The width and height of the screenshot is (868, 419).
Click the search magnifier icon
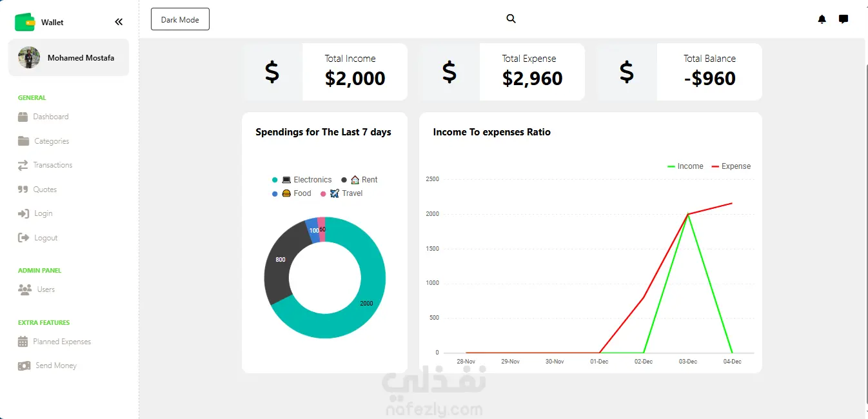click(x=511, y=19)
